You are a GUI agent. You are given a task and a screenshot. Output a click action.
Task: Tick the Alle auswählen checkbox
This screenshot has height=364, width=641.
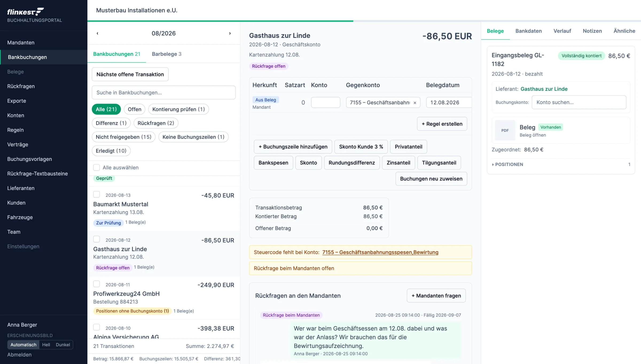[96, 167]
